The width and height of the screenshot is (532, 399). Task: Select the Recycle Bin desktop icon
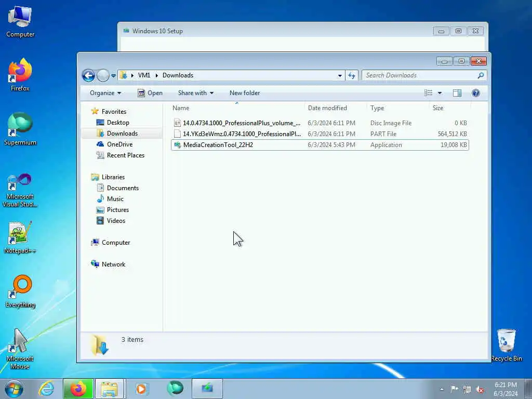tap(506, 345)
